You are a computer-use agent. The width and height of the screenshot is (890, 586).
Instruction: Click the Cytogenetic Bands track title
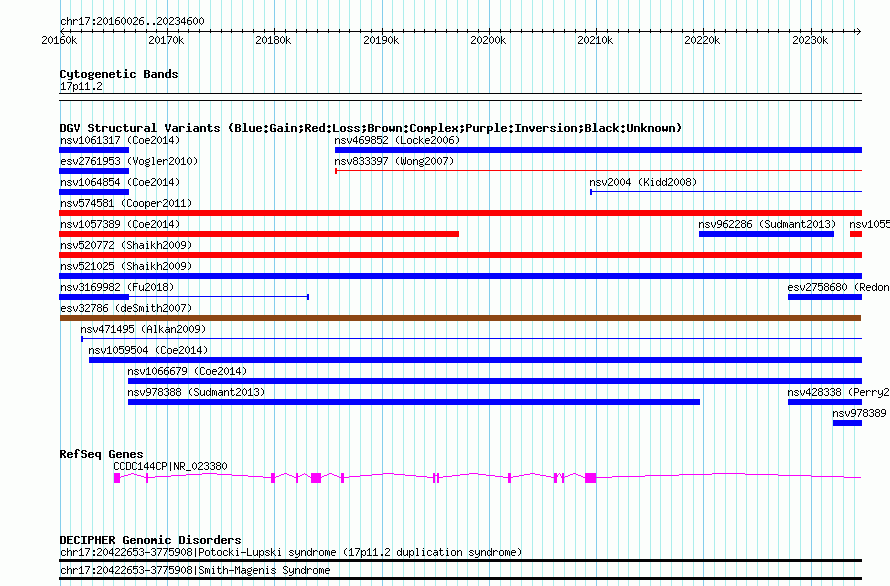coord(119,74)
